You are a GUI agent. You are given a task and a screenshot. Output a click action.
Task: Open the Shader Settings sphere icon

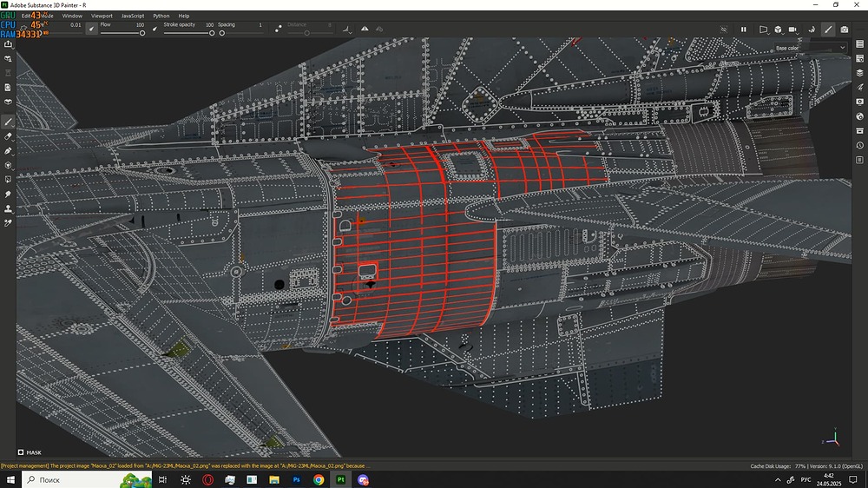click(859, 116)
